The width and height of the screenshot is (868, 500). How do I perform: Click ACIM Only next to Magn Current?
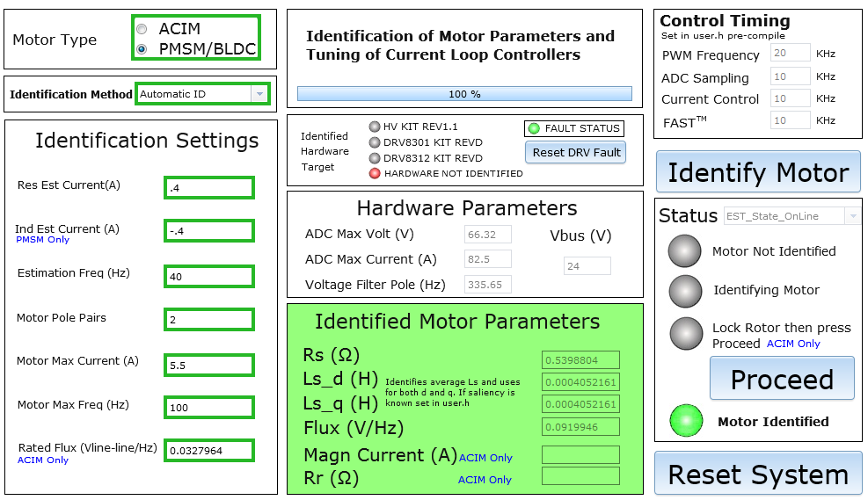(485, 458)
